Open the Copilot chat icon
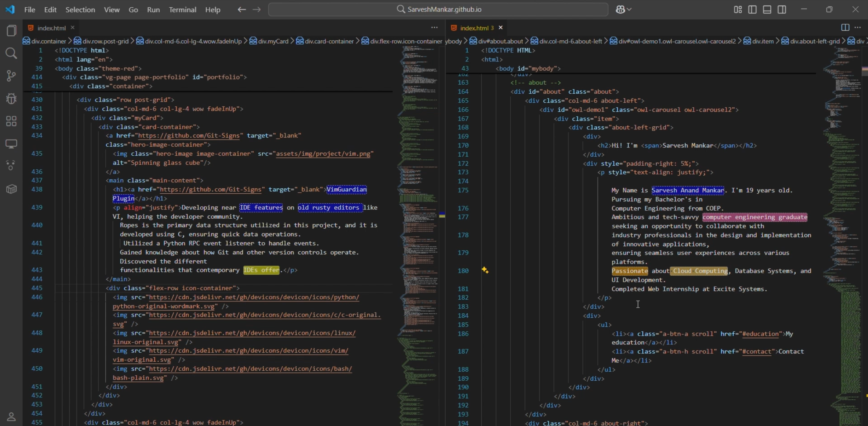Screen dimensions: 868x426 [x=620, y=10]
